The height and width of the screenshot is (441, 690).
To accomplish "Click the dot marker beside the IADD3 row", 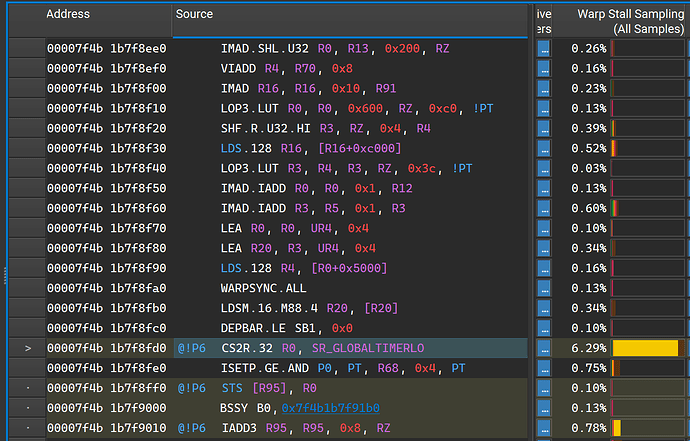I will 27,428.
